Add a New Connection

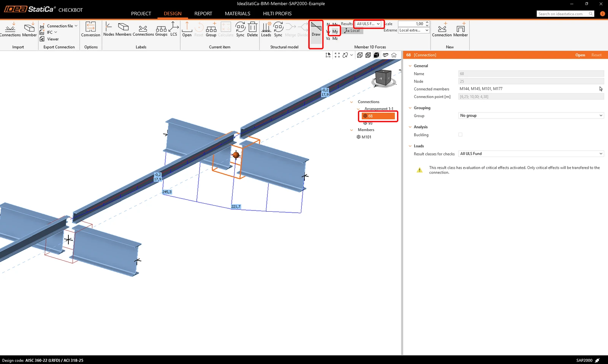(442, 30)
